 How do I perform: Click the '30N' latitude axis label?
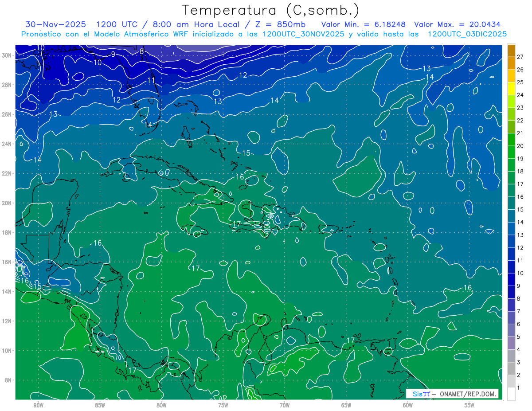(7, 55)
